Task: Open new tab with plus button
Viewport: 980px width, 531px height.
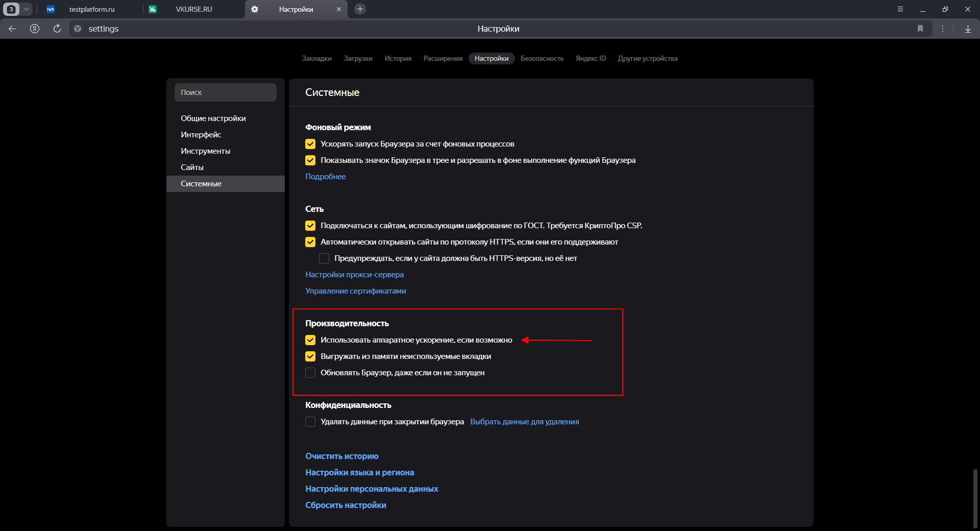Action: coord(360,9)
